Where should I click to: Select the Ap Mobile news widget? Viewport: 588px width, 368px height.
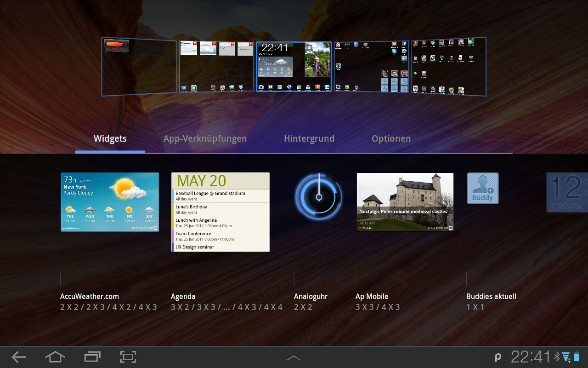[405, 202]
